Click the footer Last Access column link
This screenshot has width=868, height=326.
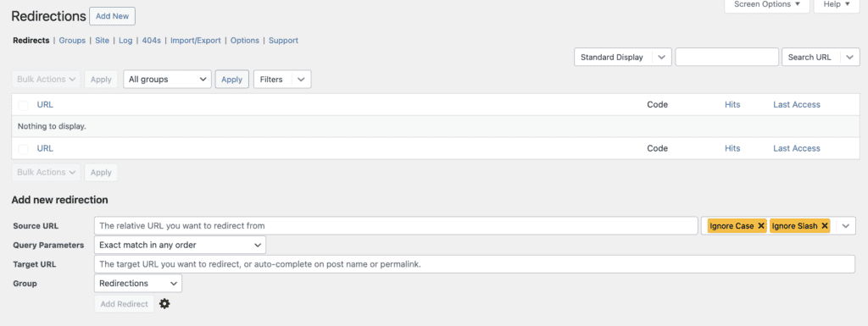click(797, 148)
